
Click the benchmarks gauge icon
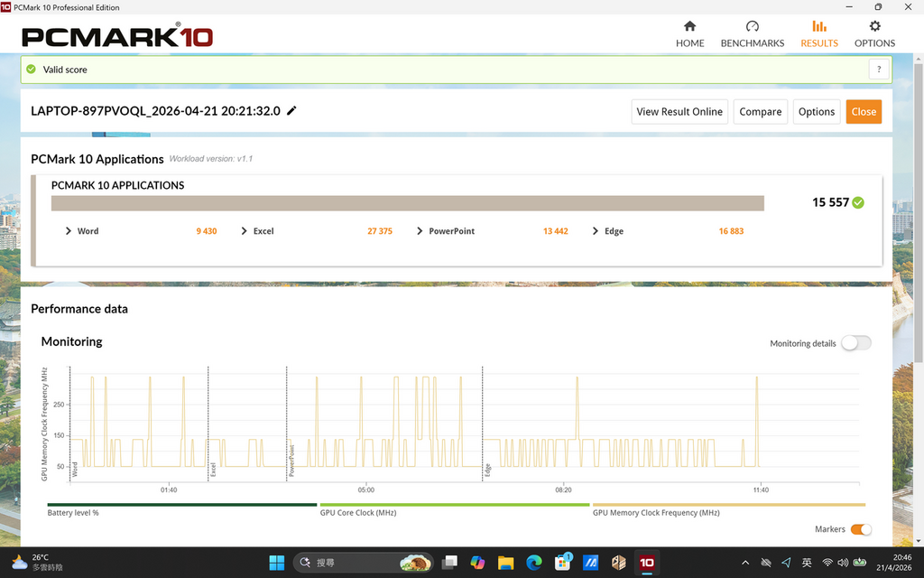pyautogui.click(x=752, y=26)
